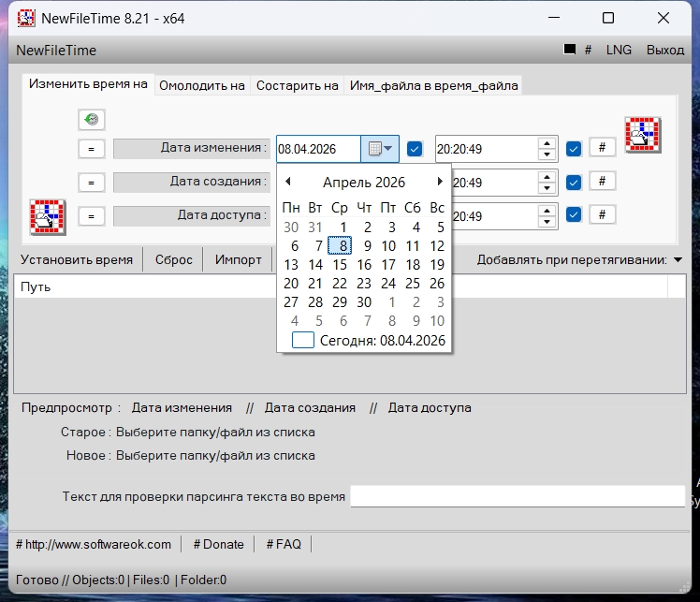Open the Имя_файла в время_файла tab
The image size is (700, 602).
pyautogui.click(x=433, y=85)
